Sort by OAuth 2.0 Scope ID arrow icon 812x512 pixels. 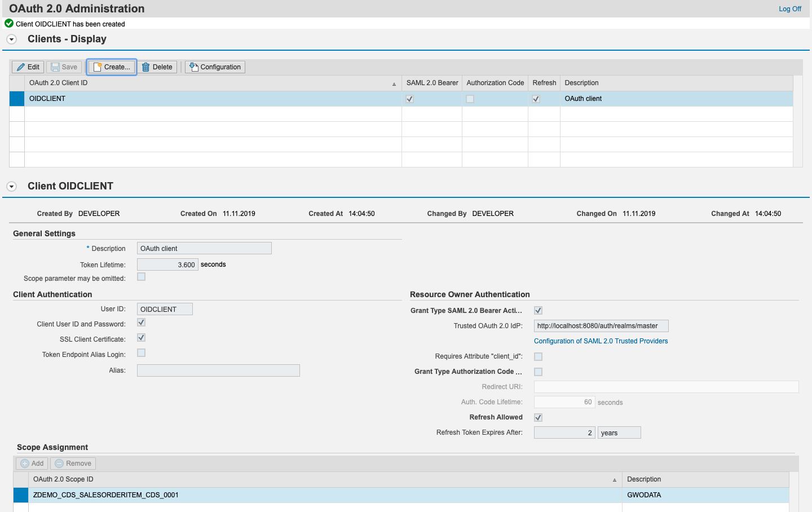(615, 480)
